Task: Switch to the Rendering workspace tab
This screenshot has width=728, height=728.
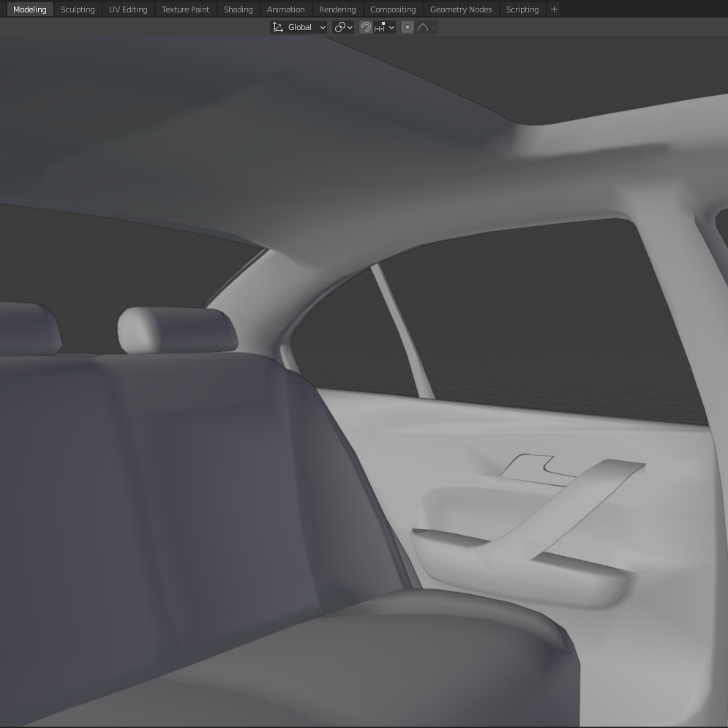Action: pos(337,10)
